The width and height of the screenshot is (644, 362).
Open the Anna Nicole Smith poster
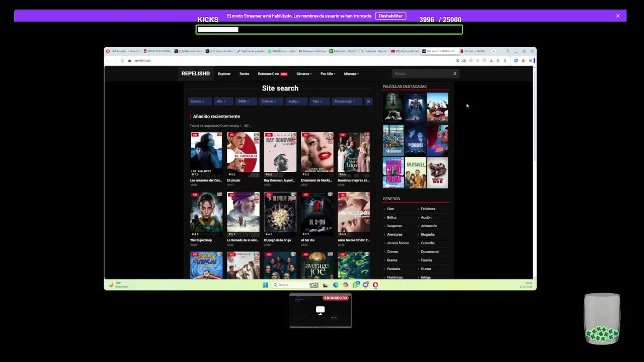click(x=354, y=214)
